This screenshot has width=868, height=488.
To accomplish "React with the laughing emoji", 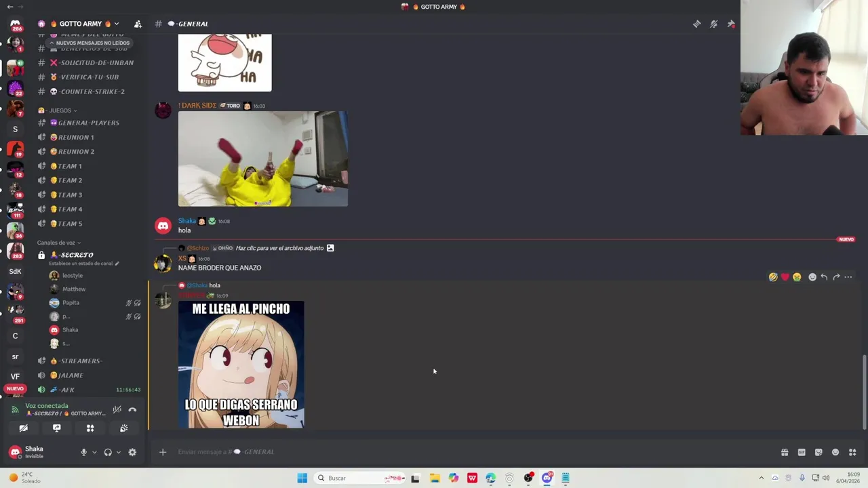I will [x=773, y=277].
